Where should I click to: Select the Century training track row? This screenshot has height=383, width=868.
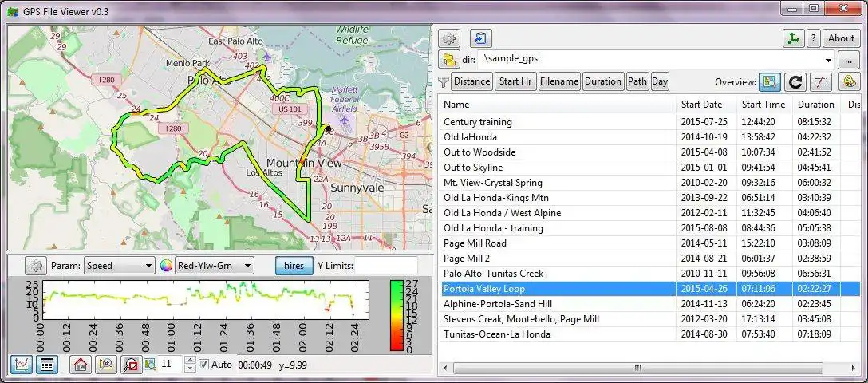478,122
